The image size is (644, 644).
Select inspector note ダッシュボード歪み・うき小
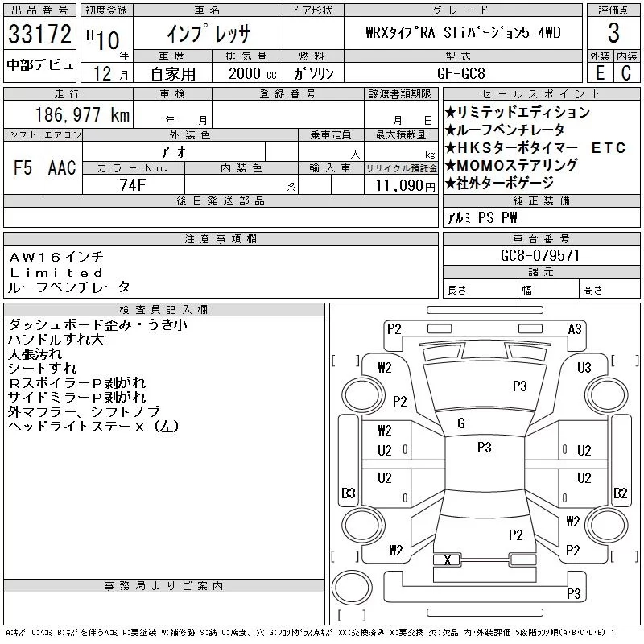pos(97,324)
